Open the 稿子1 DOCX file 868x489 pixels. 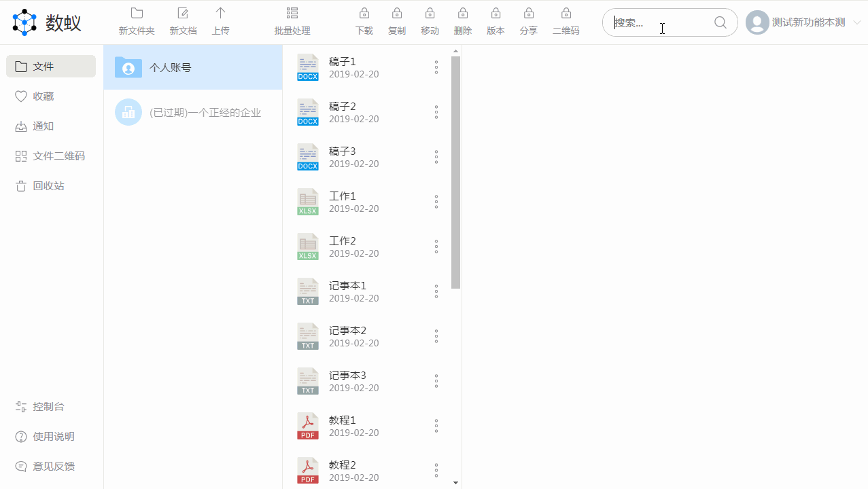pos(367,67)
